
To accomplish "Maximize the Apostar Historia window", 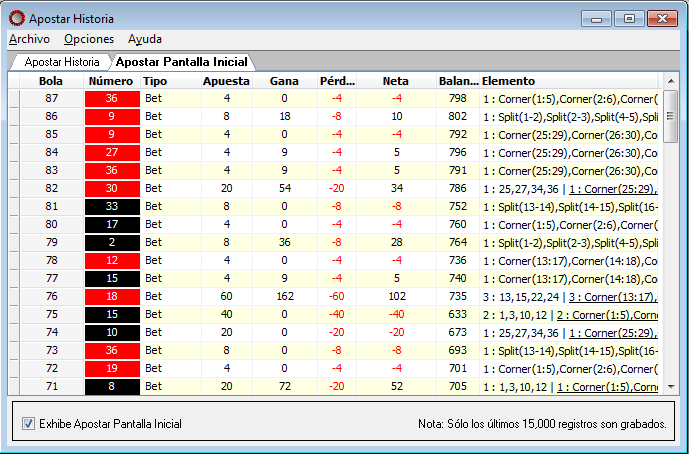I will tap(629, 19).
